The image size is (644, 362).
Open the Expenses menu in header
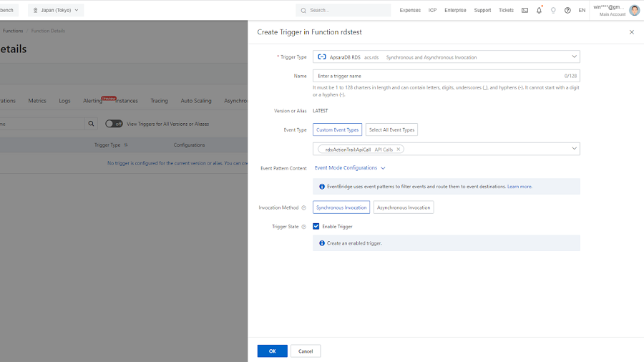(x=410, y=10)
